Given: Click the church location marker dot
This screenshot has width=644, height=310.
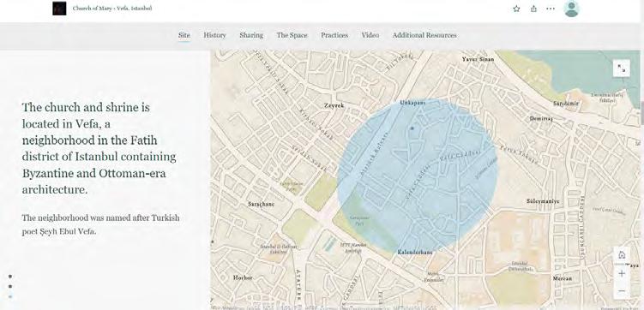Looking at the screenshot, I should pos(412,128).
